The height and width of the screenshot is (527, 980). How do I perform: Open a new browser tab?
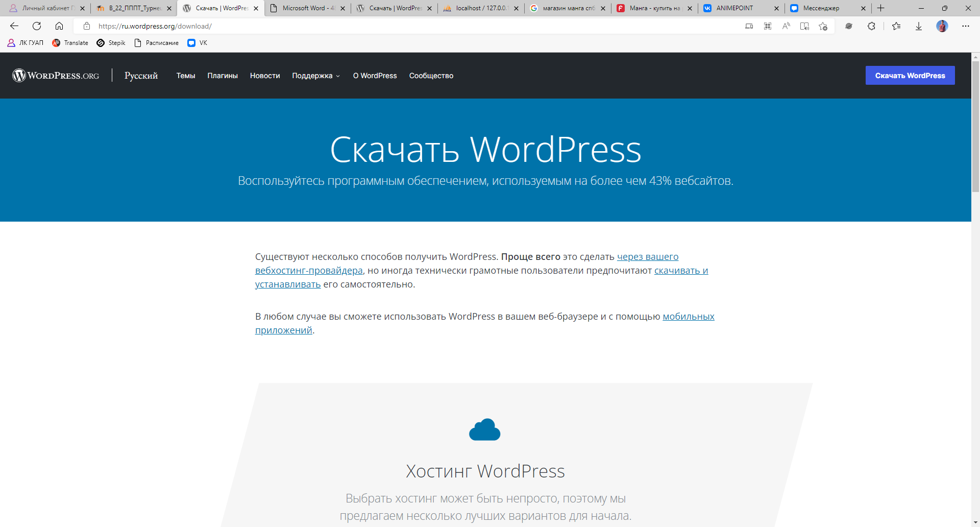[x=881, y=8]
